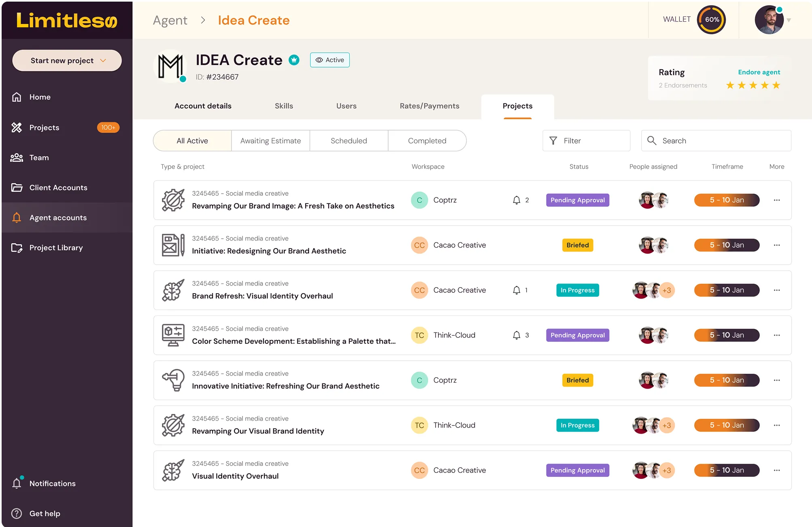Switch to the Awaiting Estimate filter
This screenshot has height=527, width=812.
click(x=270, y=141)
